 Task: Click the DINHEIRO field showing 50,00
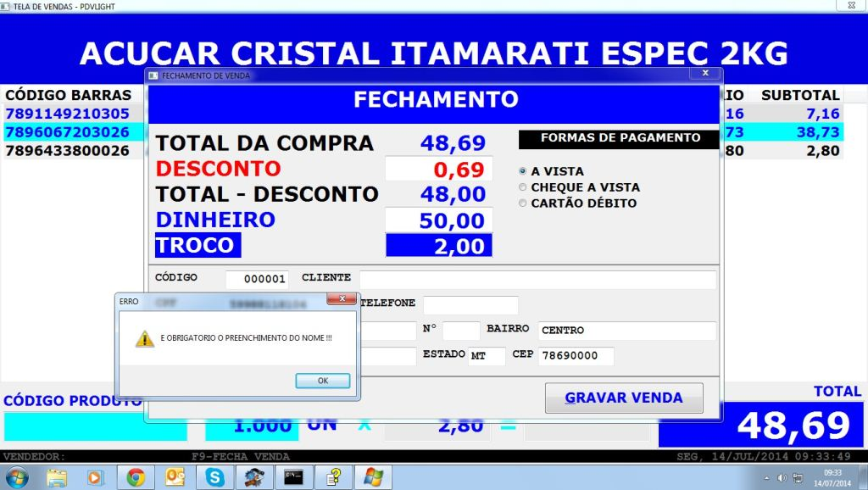(x=438, y=220)
